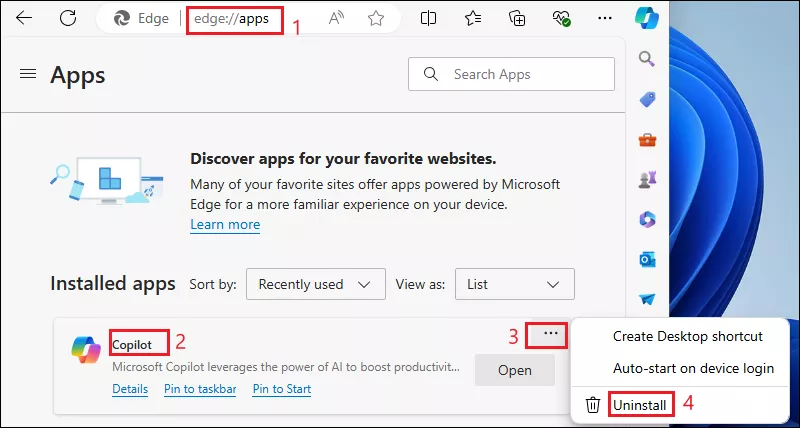This screenshot has height=428, width=800.
Task: Open Read aloud icon in address bar
Action: pos(336,19)
